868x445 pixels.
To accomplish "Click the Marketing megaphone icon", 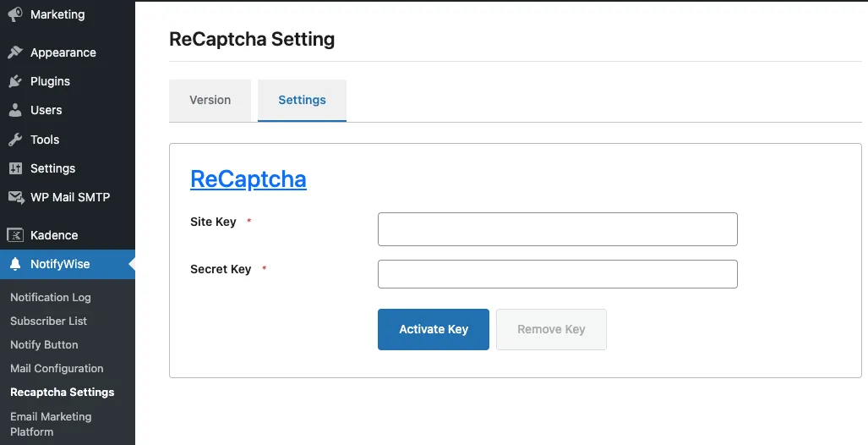I will [x=15, y=14].
